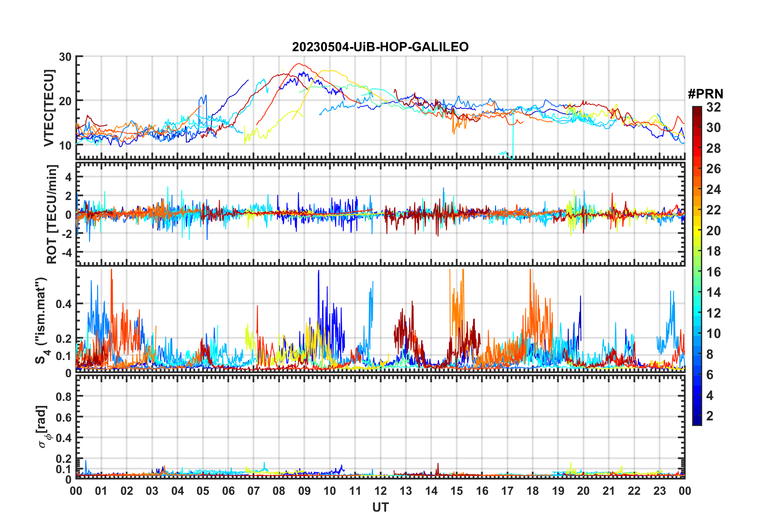Image resolution: width=761 pixels, height=532 pixels.
Task: Click colorbar tick label 32
Action: coord(713,107)
